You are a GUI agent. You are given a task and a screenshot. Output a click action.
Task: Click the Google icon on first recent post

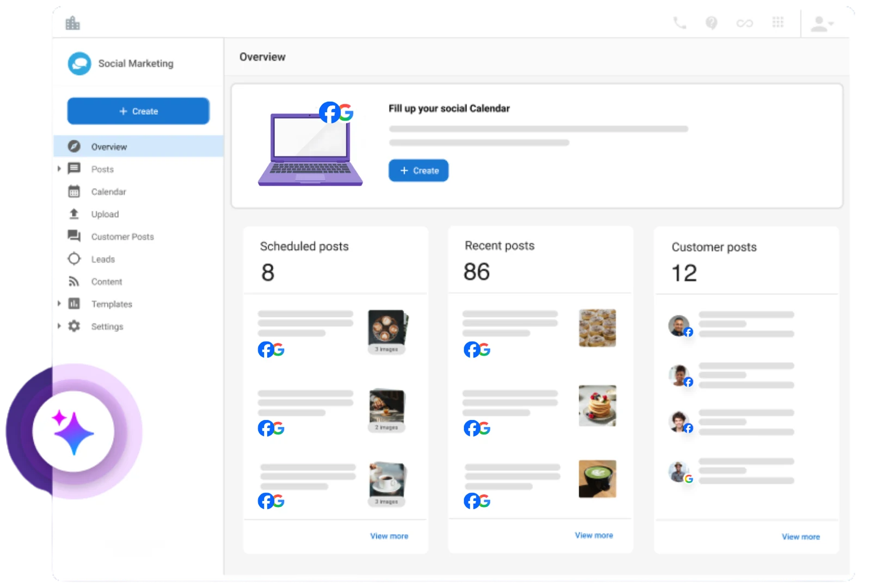tap(484, 349)
